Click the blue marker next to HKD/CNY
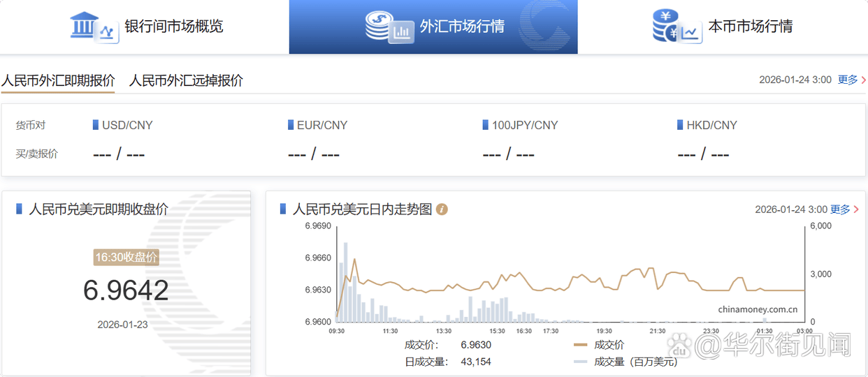Image resolution: width=868 pixels, height=377 pixels. pos(681,125)
